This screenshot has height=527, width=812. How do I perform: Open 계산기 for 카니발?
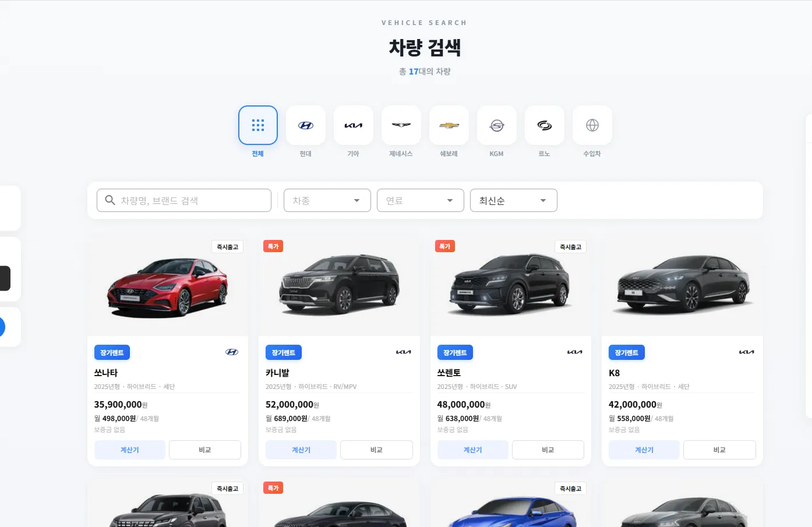coord(301,450)
